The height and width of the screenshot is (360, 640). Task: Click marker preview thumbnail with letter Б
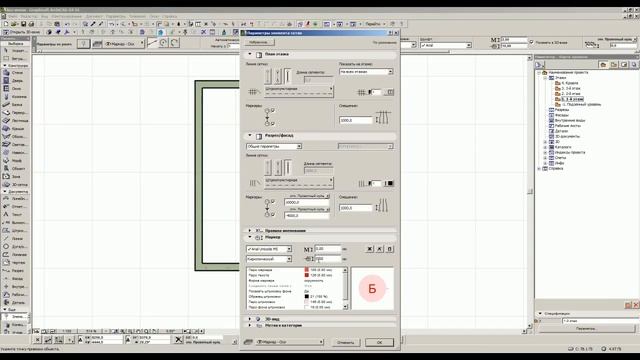(372, 289)
